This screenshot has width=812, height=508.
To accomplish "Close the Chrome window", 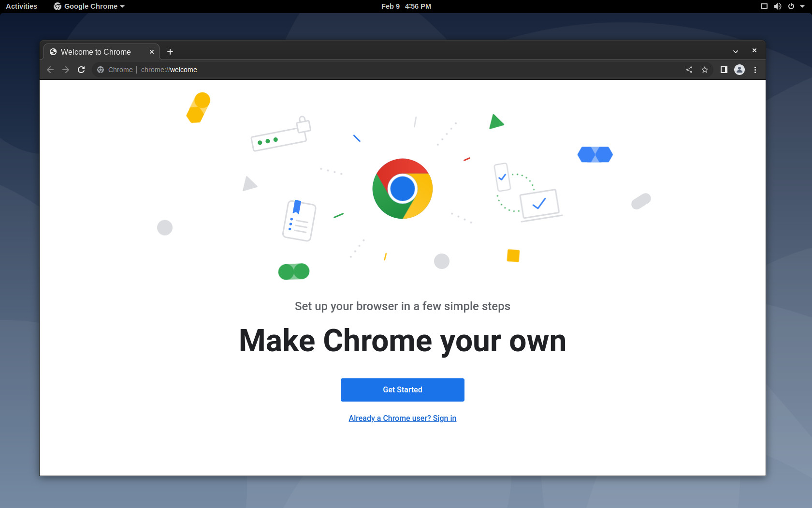I will (x=754, y=51).
